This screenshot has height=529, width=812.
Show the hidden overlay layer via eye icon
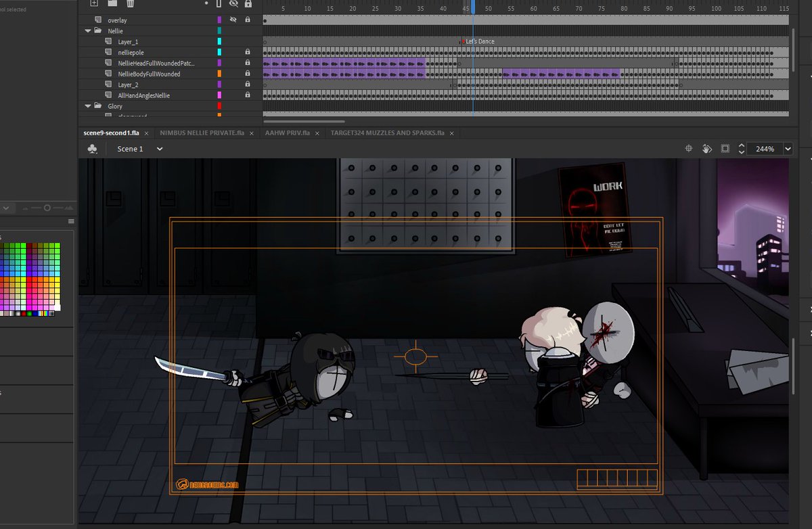(234, 20)
